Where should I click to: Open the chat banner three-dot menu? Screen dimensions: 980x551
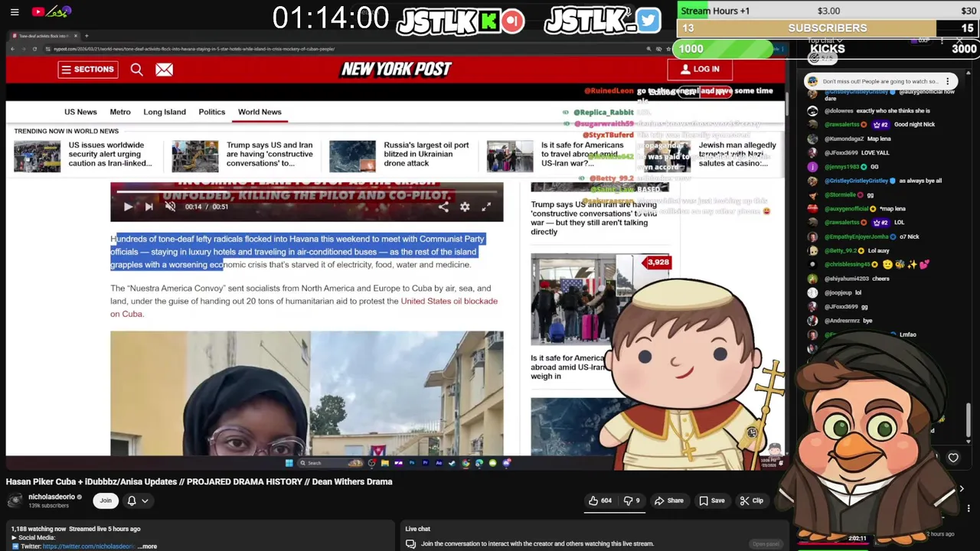point(947,81)
